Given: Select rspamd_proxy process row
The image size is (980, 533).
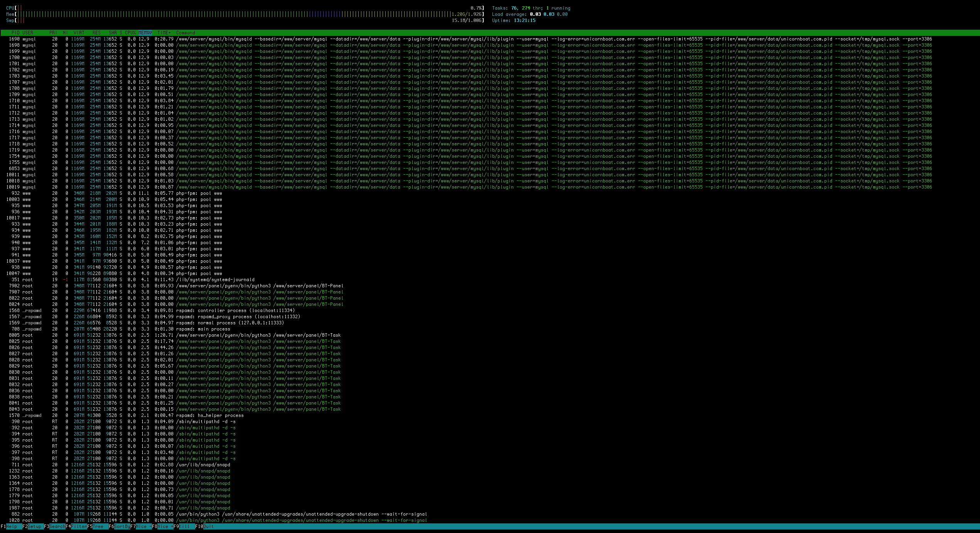Looking at the screenshot, I should tap(490, 317).
